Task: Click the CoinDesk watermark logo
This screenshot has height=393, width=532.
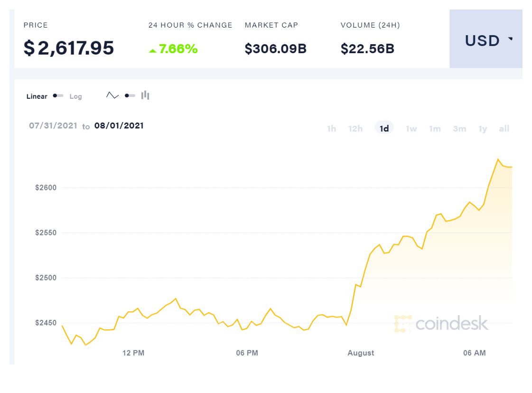Action: point(441,324)
